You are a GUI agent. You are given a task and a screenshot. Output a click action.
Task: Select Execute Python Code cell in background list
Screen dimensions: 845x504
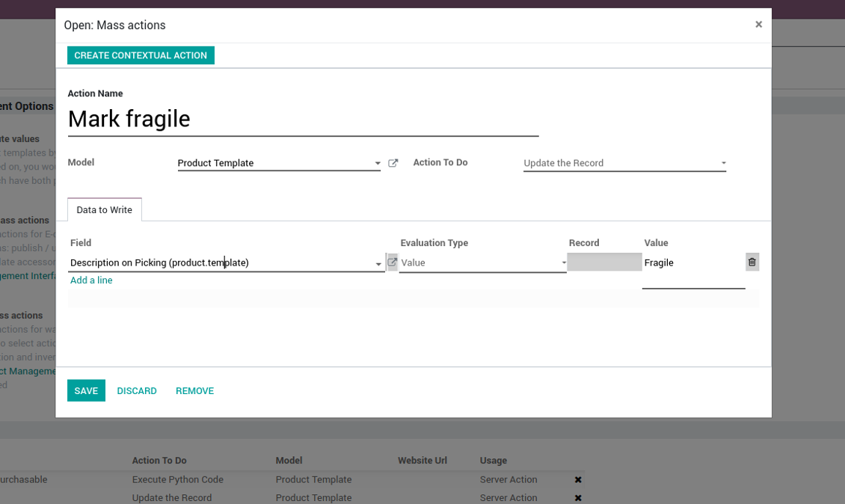(178, 479)
